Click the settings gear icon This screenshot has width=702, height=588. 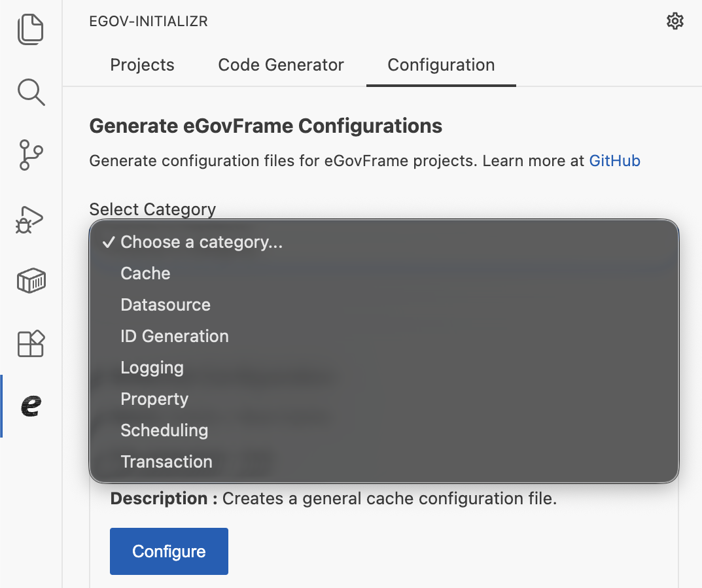click(675, 22)
